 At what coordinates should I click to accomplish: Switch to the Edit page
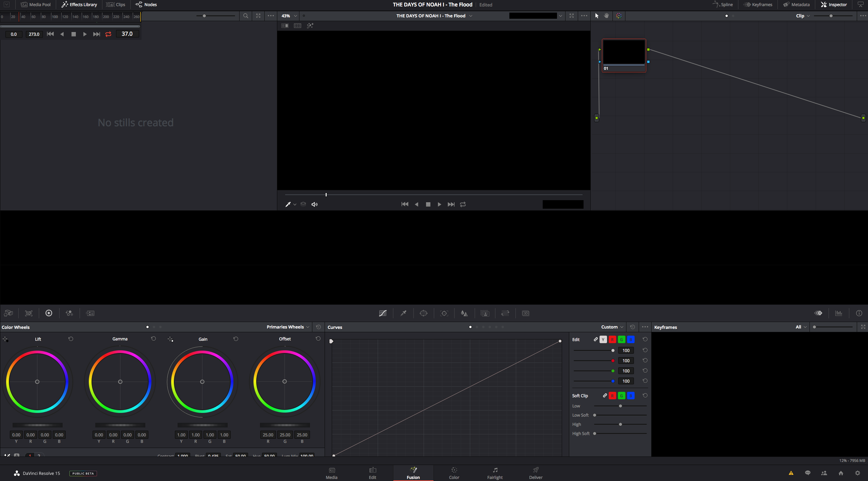pyautogui.click(x=373, y=473)
